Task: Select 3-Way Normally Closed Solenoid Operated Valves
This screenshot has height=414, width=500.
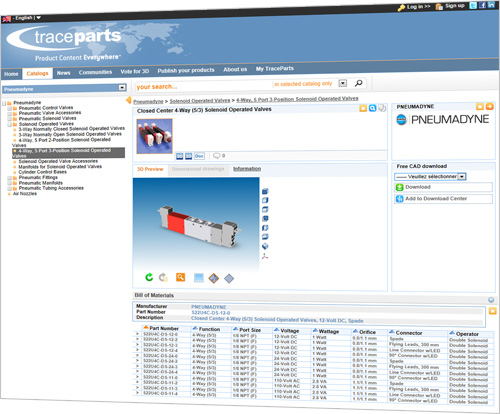Action: (x=72, y=129)
